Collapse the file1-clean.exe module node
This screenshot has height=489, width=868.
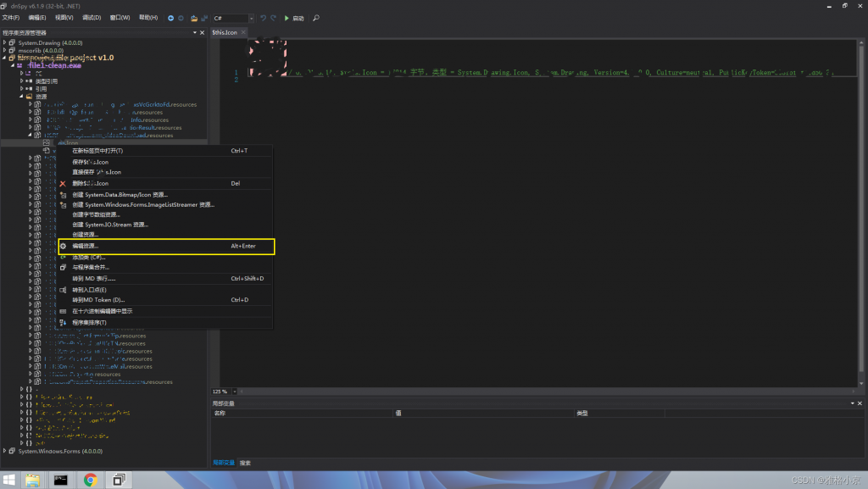coord(14,65)
